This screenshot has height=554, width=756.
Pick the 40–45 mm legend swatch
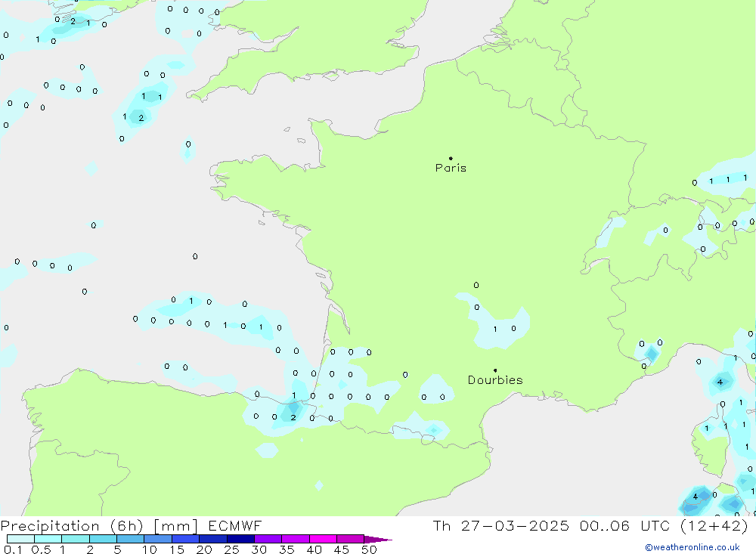tap(323, 539)
